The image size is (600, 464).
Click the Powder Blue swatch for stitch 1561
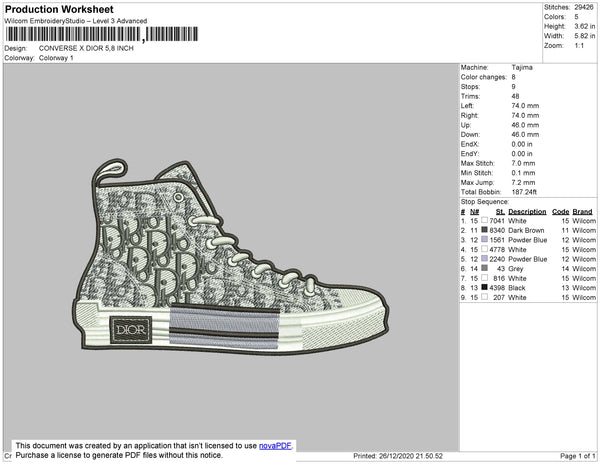pos(484,239)
